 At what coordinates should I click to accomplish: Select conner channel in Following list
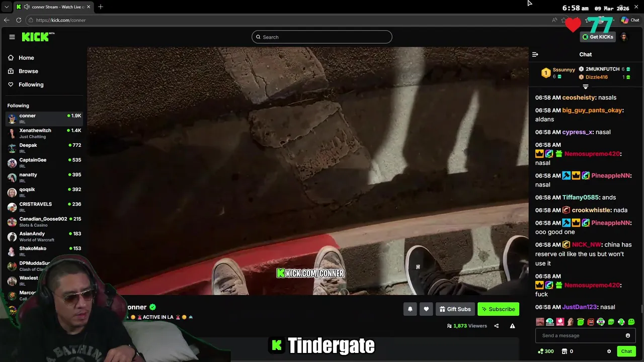pyautogui.click(x=44, y=119)
